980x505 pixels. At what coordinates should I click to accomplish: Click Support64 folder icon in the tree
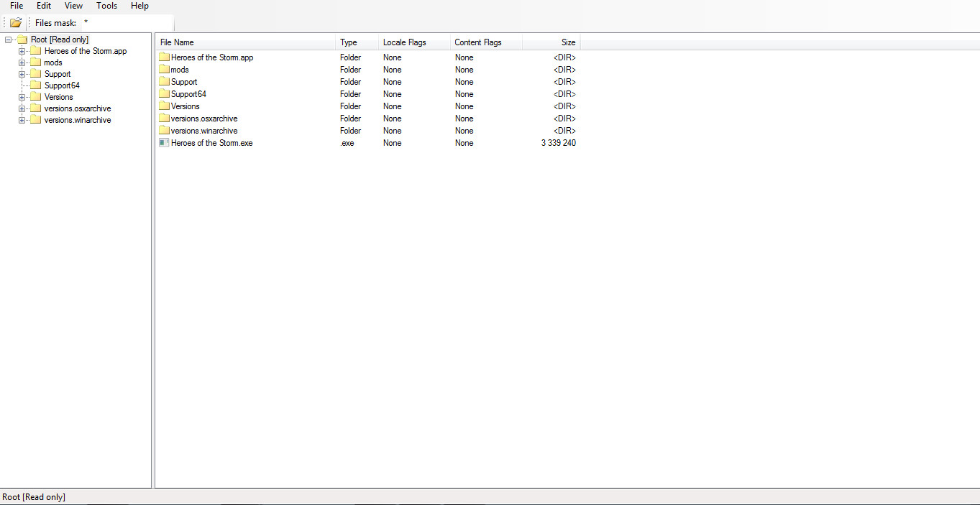pos(35,85)
